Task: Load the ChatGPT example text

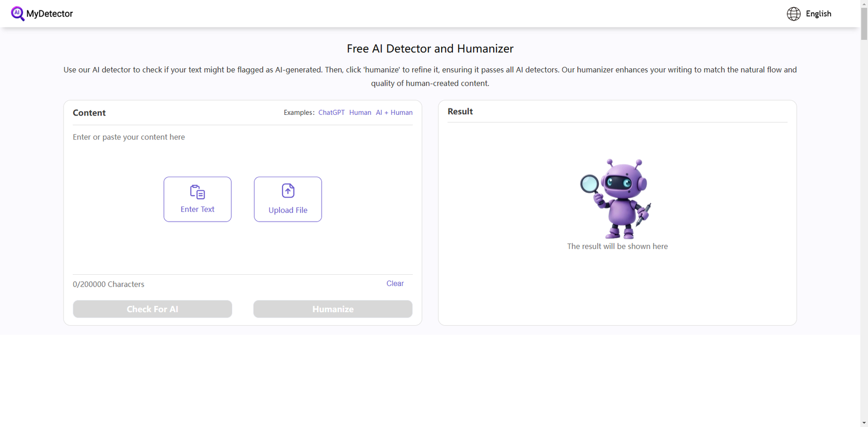Action: tap(331, 113)
